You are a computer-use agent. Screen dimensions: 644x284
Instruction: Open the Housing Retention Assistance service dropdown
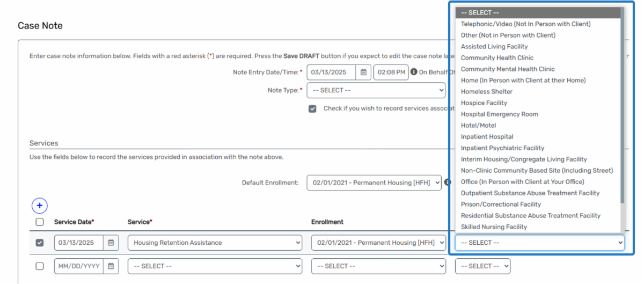coord(215,243)
